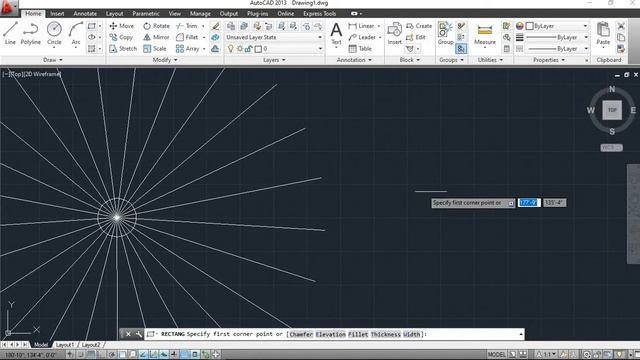Expand the Annotation panel
Viewport: 640px width, 360px height.
tap(354, 60)
